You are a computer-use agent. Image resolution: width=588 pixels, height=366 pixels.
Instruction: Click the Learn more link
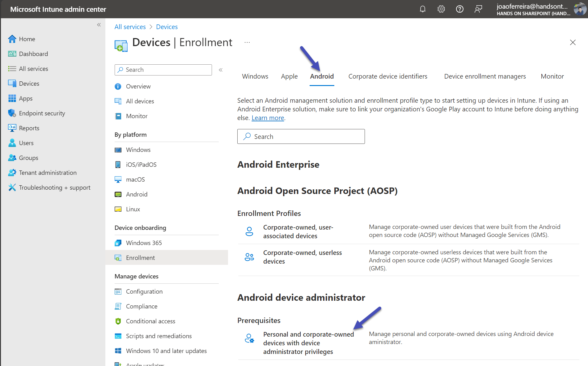point(268,118)
